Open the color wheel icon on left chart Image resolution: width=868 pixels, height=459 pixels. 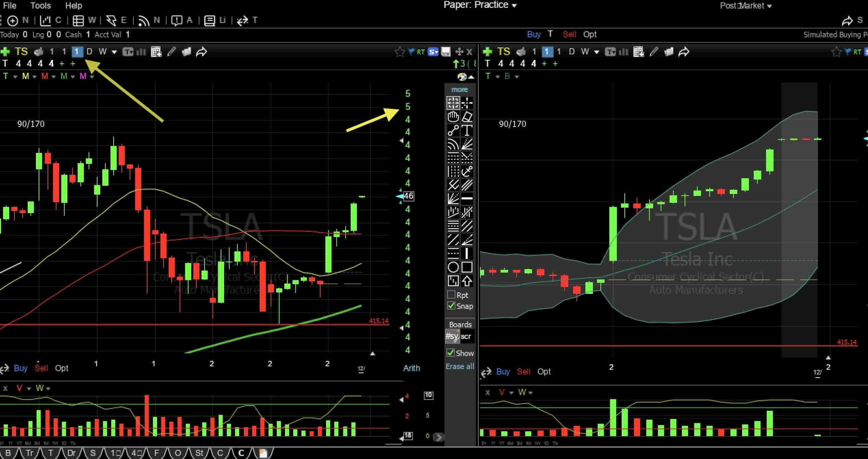pos(462,77)
